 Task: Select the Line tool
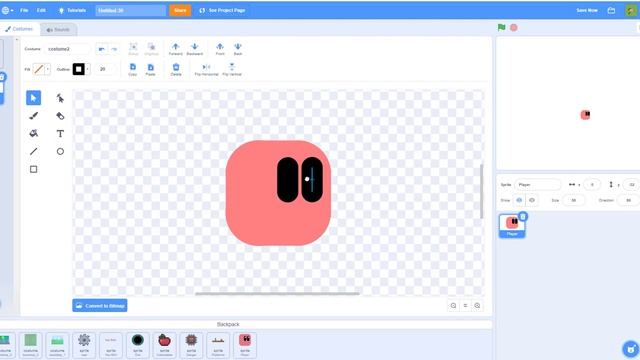[33, 151]
